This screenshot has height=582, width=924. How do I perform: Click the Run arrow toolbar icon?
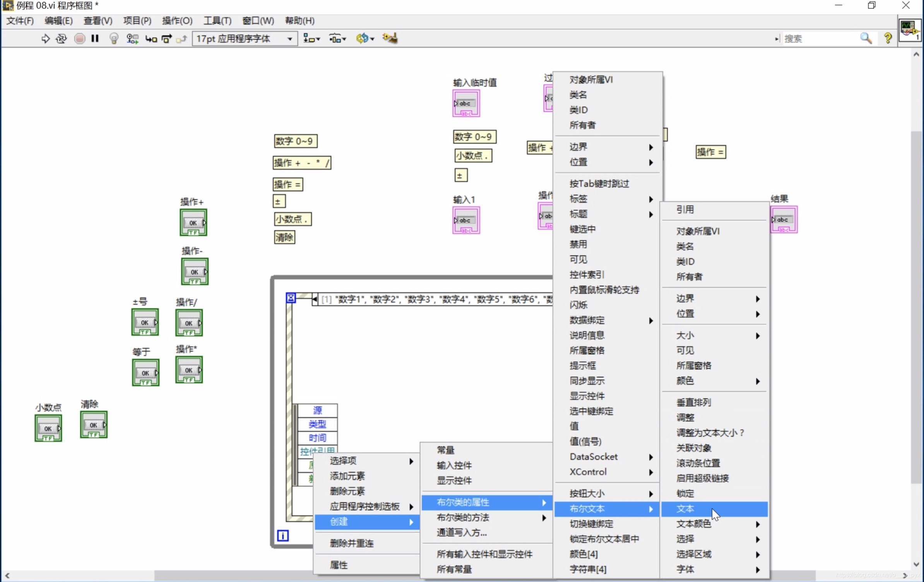tap(45, 38)
